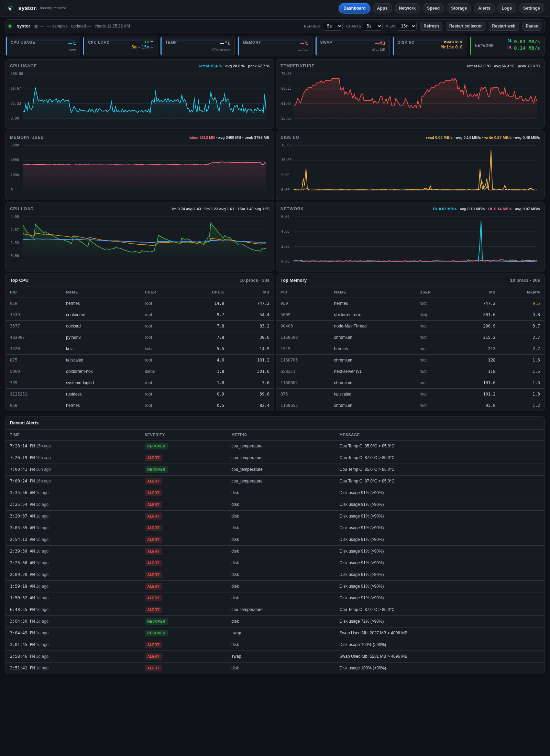This screenshot has height=756, width=550.
Task: Click the CPU% column header in Top CPU
Action: tap(218, 292)
